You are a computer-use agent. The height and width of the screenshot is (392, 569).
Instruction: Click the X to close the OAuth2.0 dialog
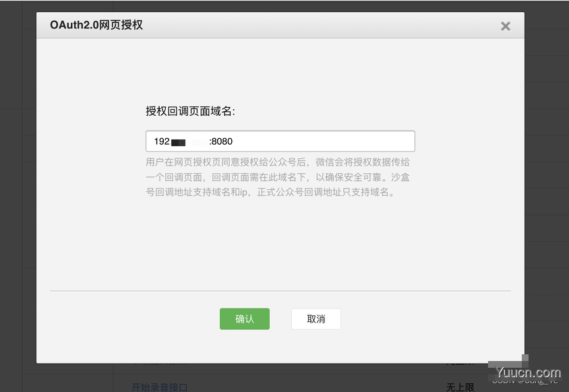[x=506, y=26]
